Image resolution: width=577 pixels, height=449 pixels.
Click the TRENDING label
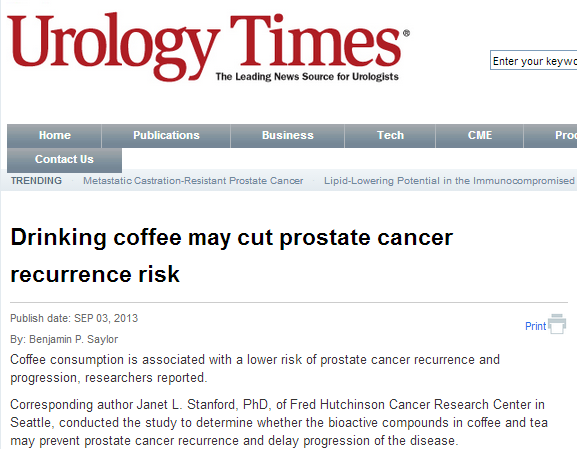[x=36, y=181]
